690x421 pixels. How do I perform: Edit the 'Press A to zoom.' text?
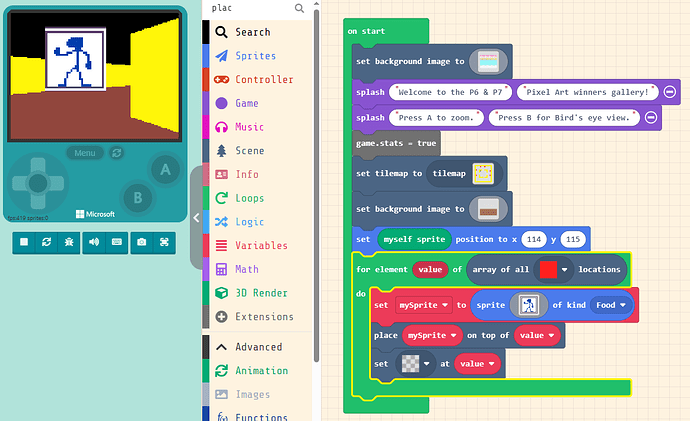coord(436,118)
